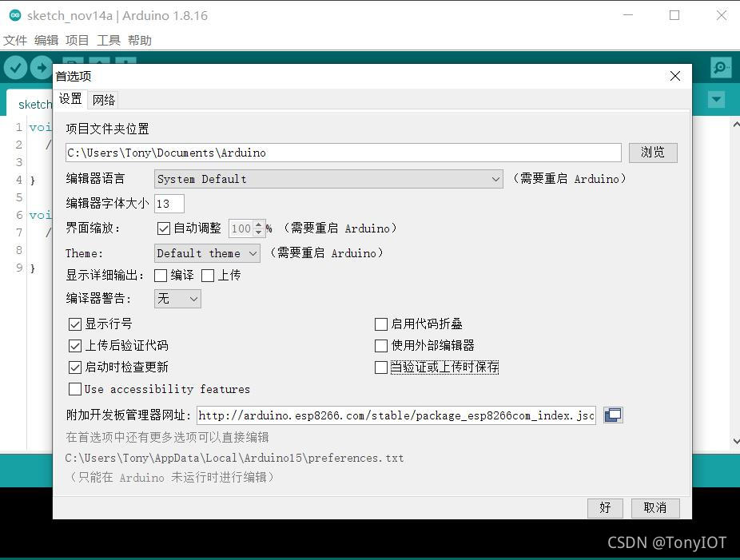Open the 帮助 menu
This screenshot has height=560, width=740.
click(140, 41)
